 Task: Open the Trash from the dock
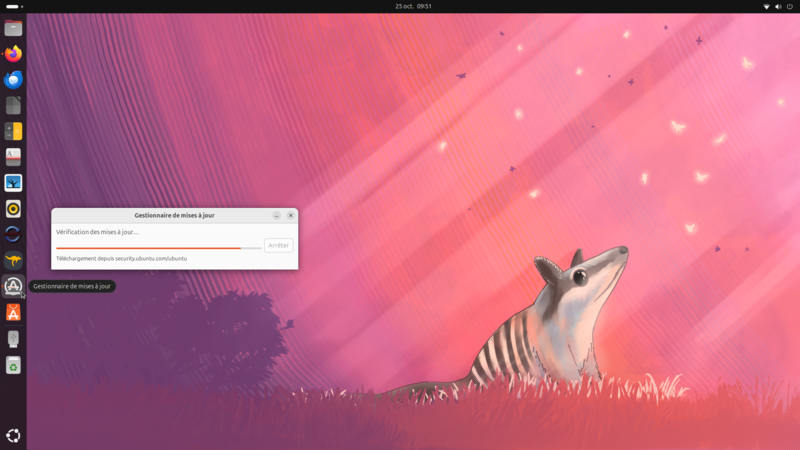click(13, 365)
